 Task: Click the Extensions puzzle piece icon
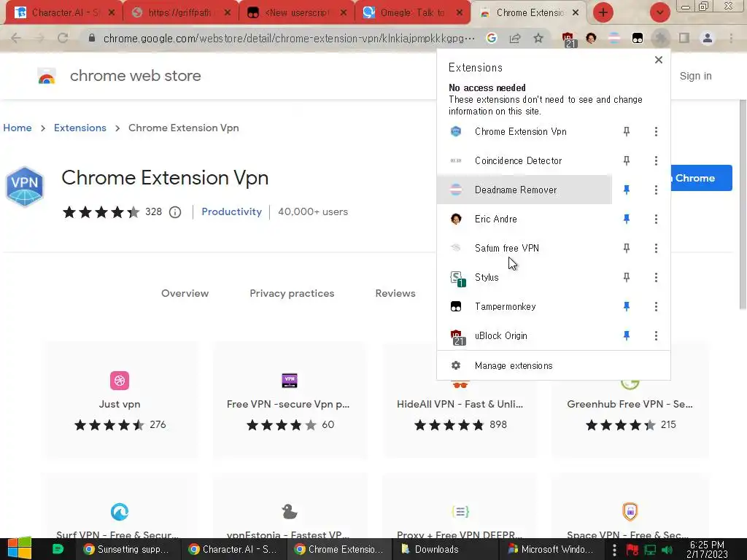click(661, 38)
